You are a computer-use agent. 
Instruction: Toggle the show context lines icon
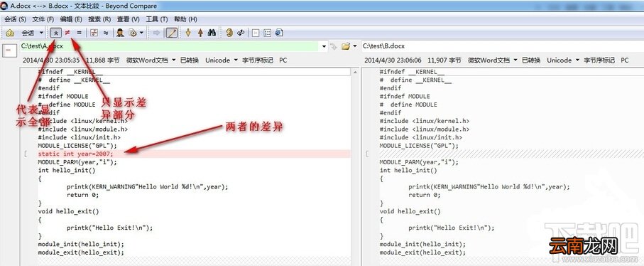point(94,33)
